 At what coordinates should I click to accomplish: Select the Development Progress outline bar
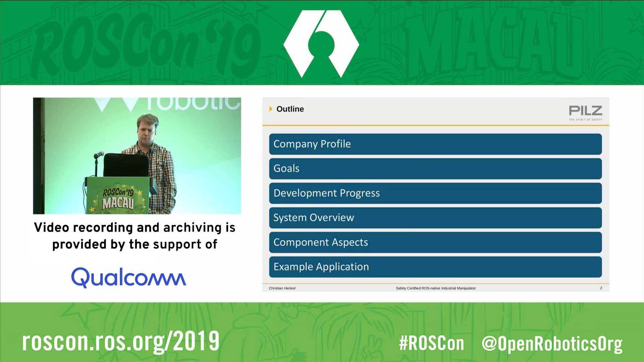coord(435,193)
